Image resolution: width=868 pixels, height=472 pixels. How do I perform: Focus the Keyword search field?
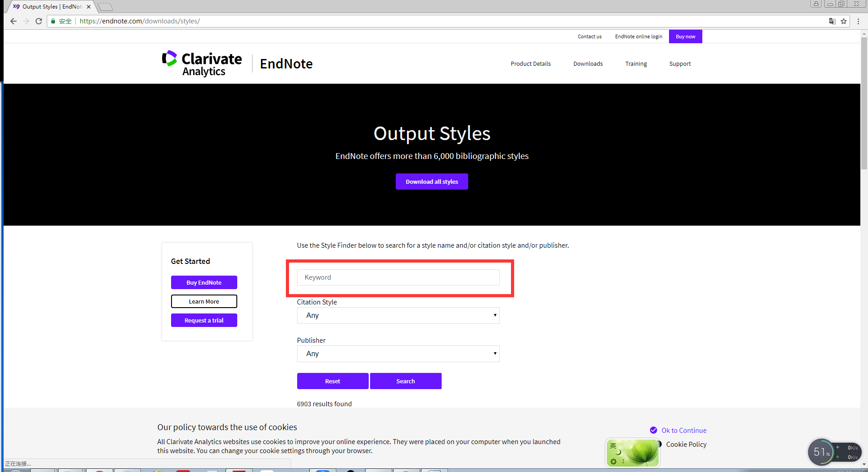tap(398, 277)
